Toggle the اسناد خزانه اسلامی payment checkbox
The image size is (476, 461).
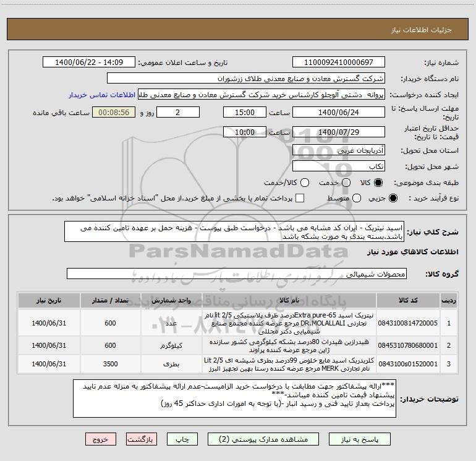300,198
